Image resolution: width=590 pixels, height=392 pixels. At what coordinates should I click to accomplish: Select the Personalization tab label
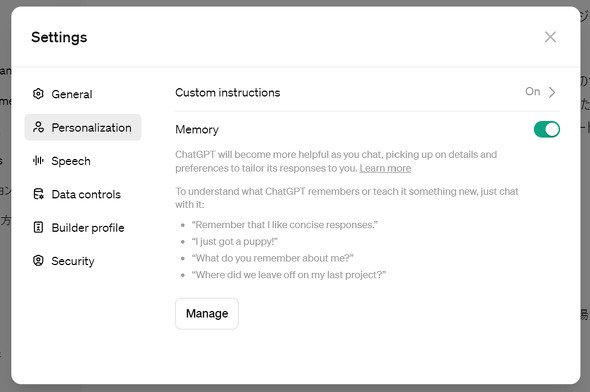(x=91, y=128)
